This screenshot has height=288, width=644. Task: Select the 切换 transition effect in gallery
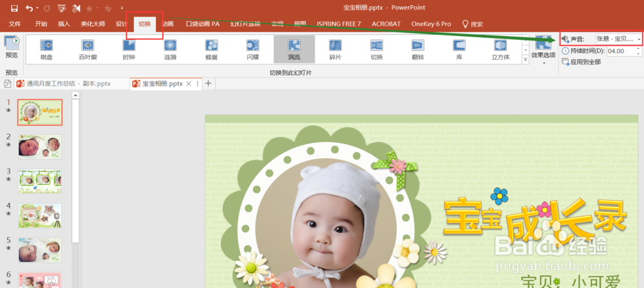(377, 50)
